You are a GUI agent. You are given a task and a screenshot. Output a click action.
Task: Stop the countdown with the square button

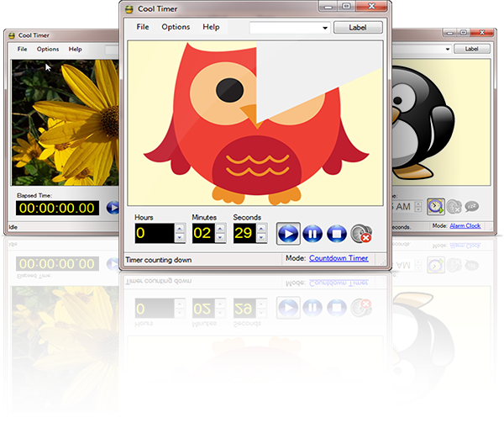[x=337, y=233]
